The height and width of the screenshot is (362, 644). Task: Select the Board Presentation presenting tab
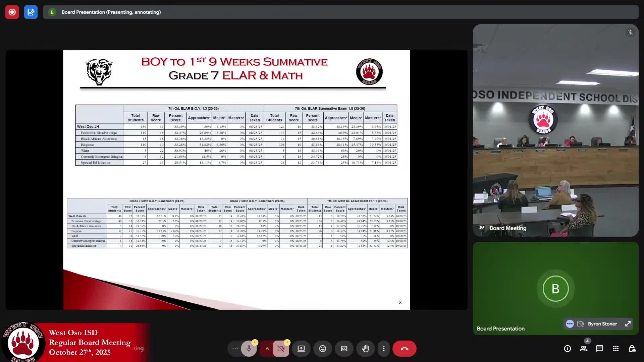(x=111, y=12)
